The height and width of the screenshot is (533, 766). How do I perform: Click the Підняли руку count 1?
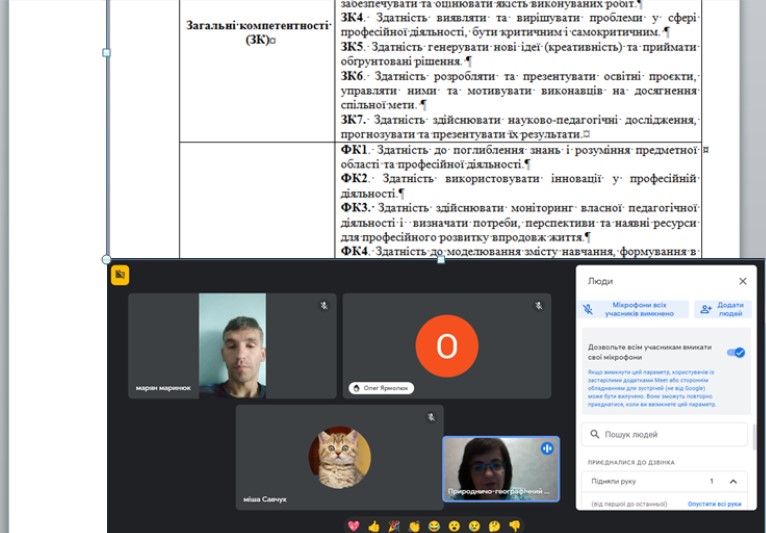712,481
